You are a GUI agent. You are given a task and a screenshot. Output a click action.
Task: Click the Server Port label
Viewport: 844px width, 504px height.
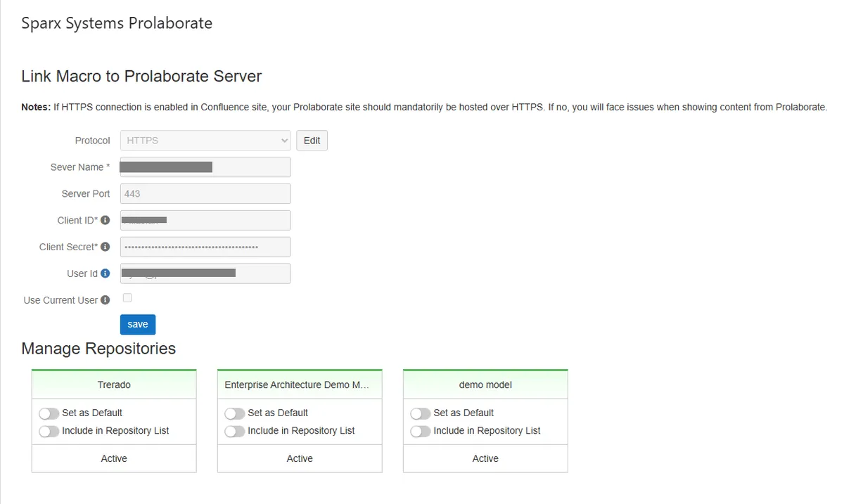click(x=86, y=194)
